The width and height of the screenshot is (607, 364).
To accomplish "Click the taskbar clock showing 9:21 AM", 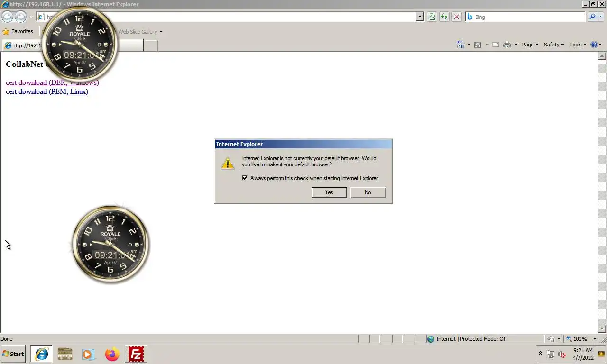I will (583, 354).
